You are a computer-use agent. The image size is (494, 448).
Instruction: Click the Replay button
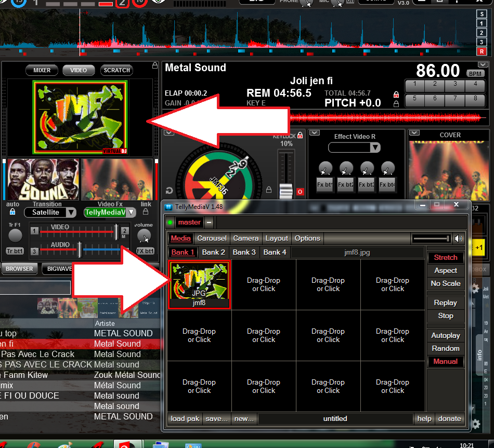coord(446,303)
